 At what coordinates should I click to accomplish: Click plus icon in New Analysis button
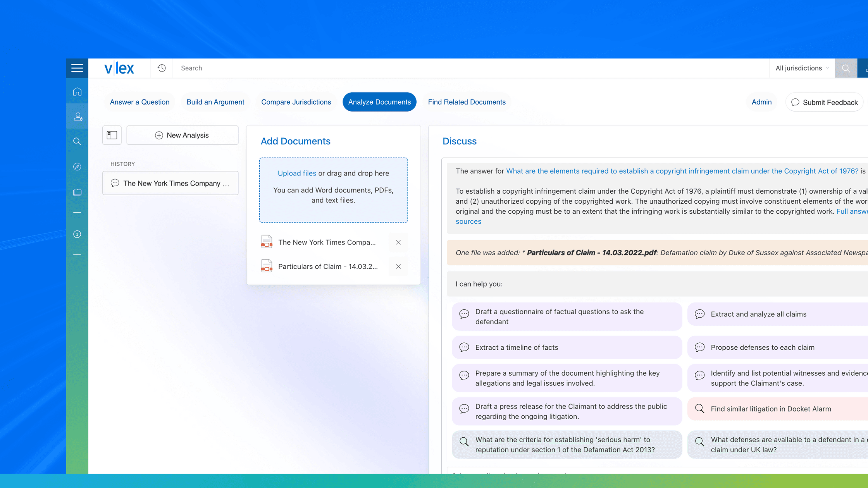[x=159, y=135]
